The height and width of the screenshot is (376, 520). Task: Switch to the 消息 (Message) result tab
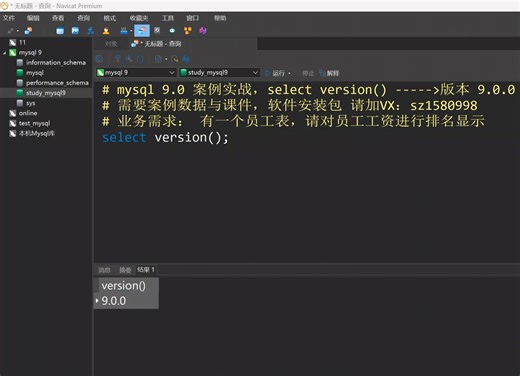coord(104,270)
